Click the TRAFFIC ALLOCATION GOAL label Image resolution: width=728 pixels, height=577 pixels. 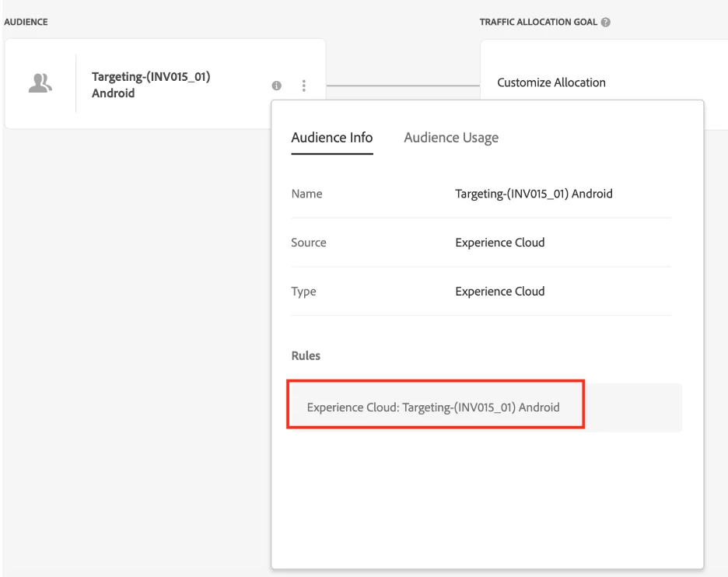pyautogui.click(x=538, y=23)
